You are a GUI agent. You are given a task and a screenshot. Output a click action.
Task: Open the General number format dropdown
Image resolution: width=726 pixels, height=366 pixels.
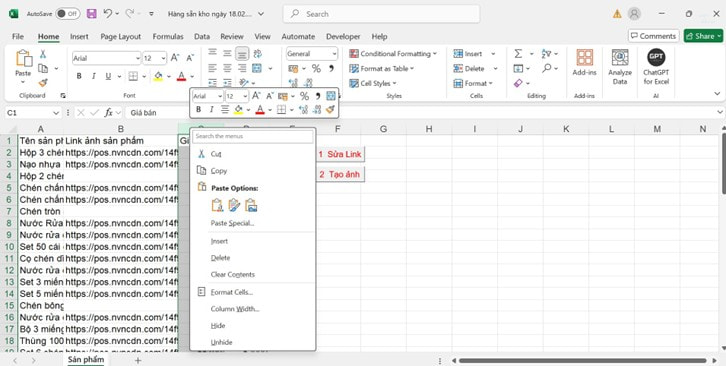334,54
